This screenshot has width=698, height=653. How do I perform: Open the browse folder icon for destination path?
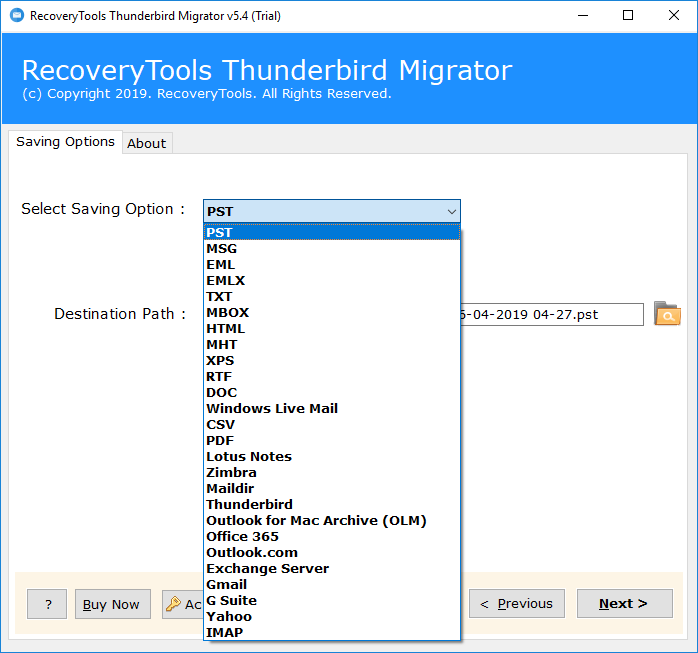click(667, 314)
